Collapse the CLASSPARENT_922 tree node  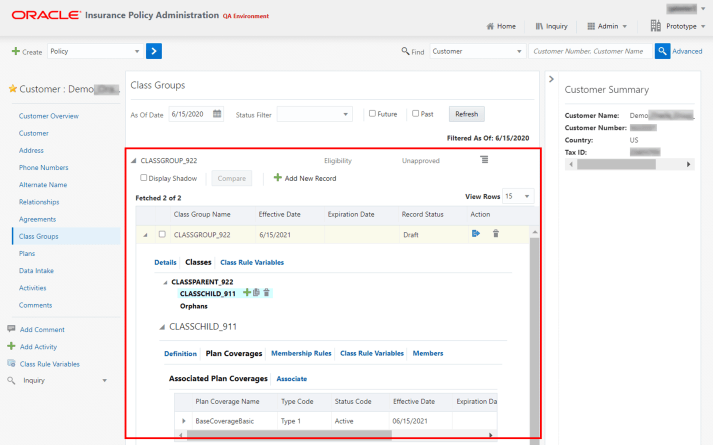(165, 282)
